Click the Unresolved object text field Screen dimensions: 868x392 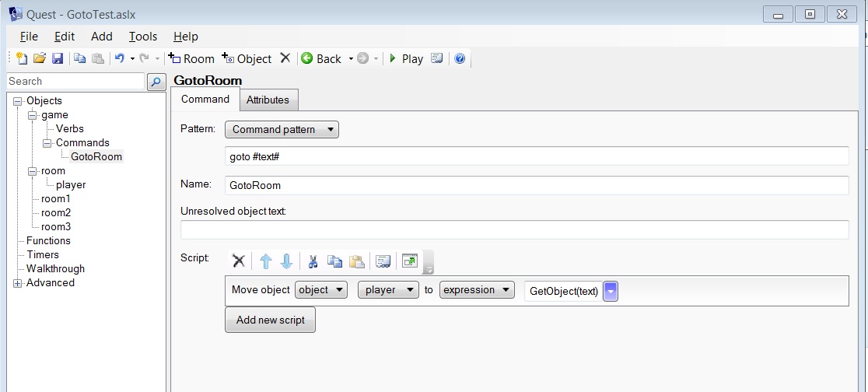tap(514, 230)
